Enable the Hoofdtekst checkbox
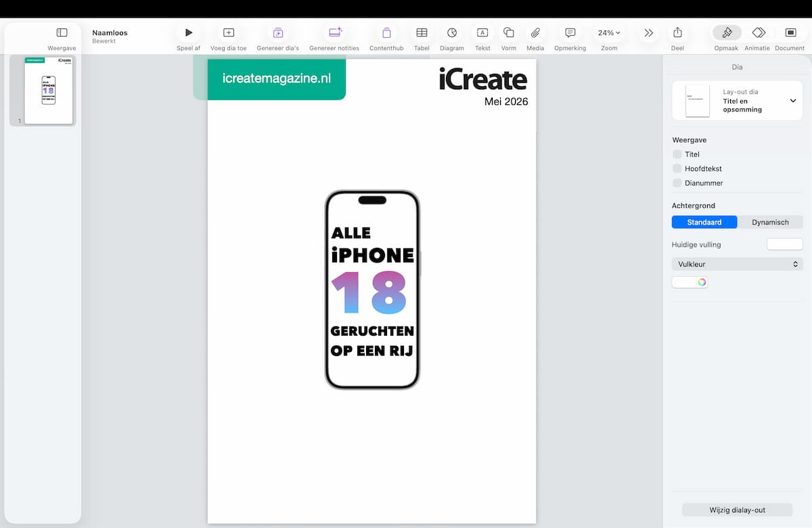The image size is (812, 528). (x=677, y=169)
